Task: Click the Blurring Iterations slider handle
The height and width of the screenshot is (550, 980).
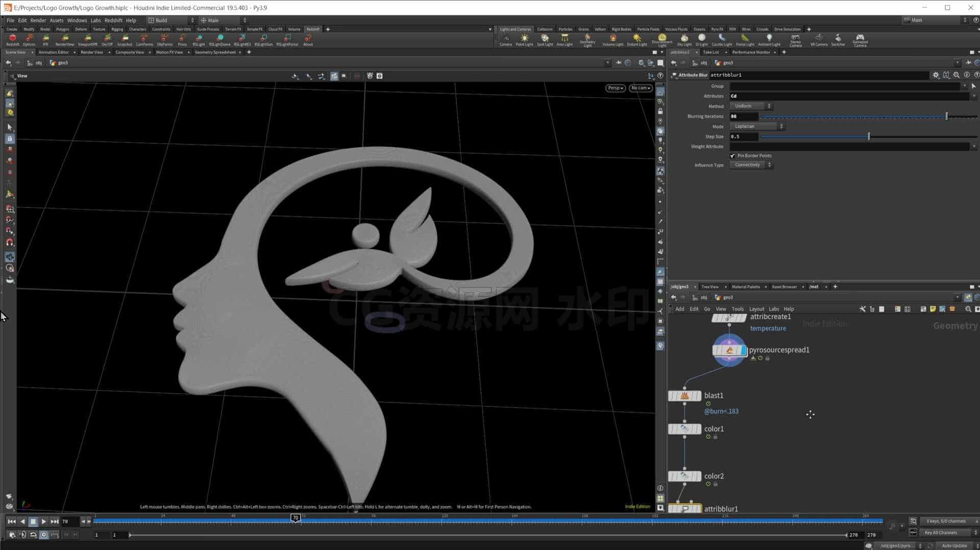Action: pos(946,116)
